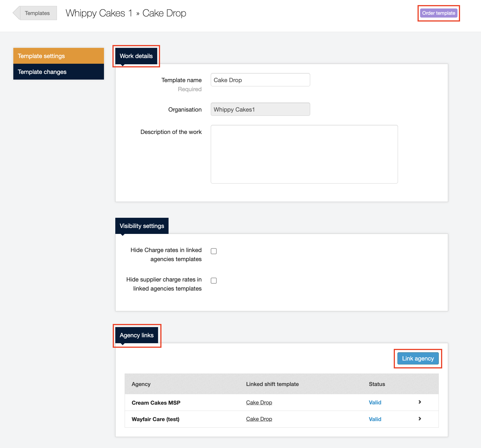Click the disabled Organisation field
The width and height of the screenshot is (481, 448).
click(260, 109)
